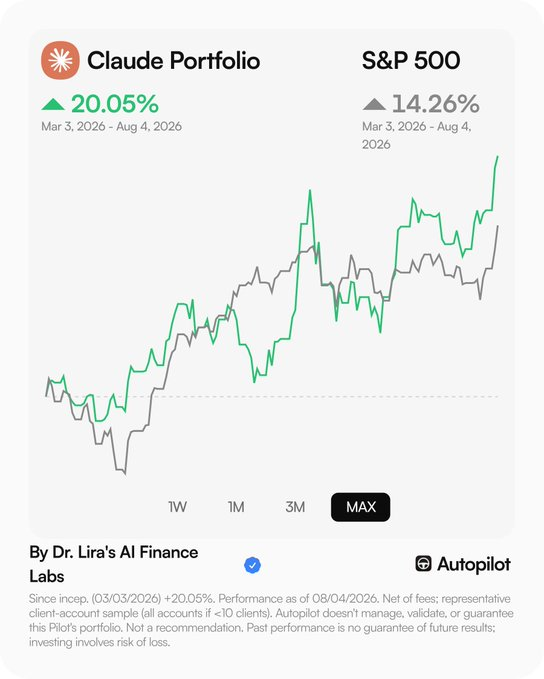The height and width of the screenshot is (679, 544).
Task: Click the gray line's lowest trough
Action: pos(125,473)
